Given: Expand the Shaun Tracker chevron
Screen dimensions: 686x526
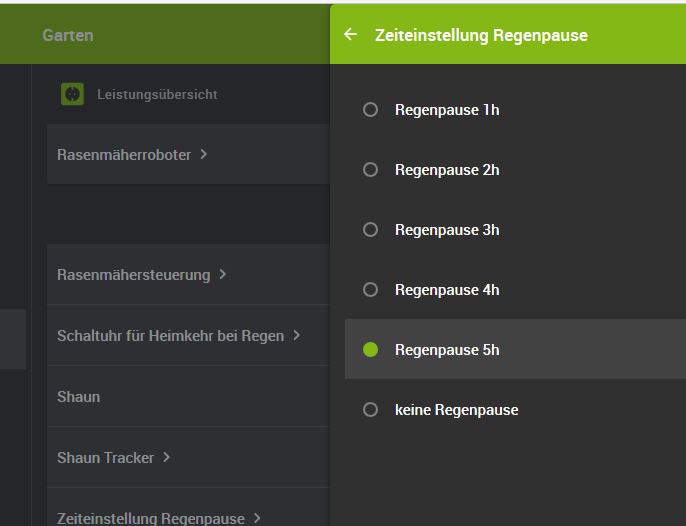Looking at the screenshot, I should [167, 457].
